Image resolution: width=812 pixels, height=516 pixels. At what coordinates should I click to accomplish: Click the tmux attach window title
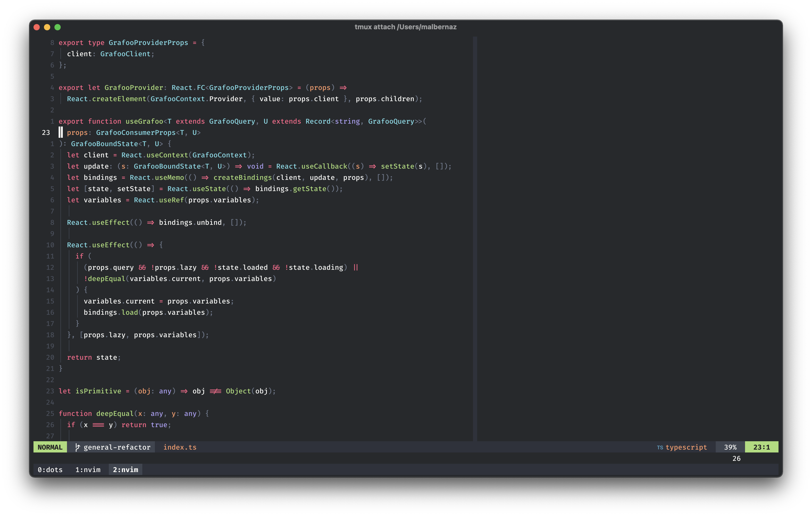pyautogui.click(x=405, y=27)
